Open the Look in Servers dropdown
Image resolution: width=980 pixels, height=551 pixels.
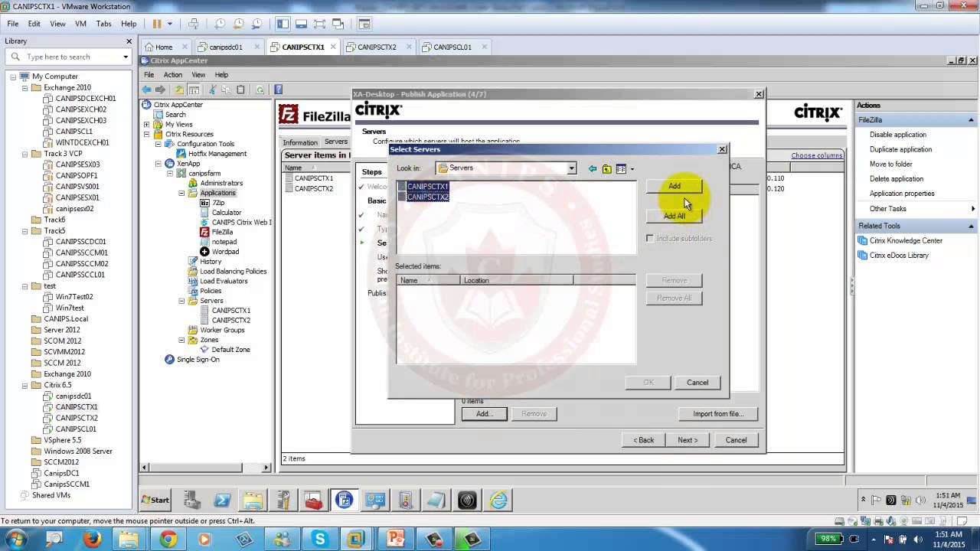(571, 168)
